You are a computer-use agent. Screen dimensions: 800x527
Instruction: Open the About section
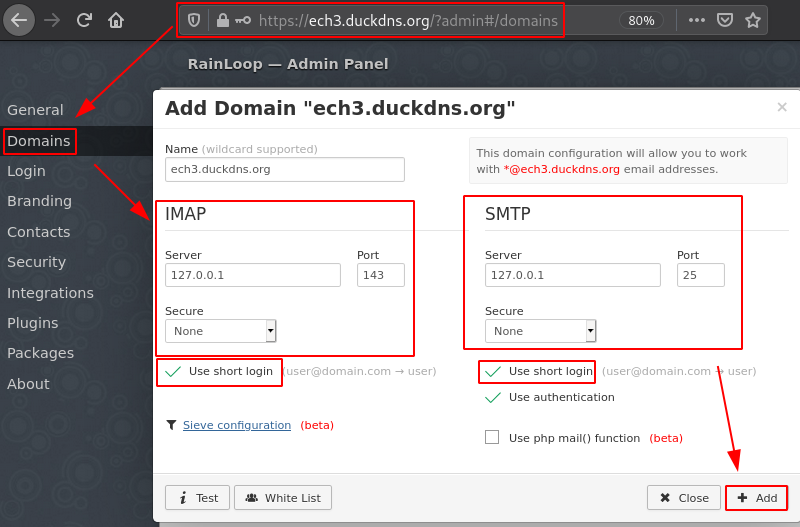coord(28,384)
